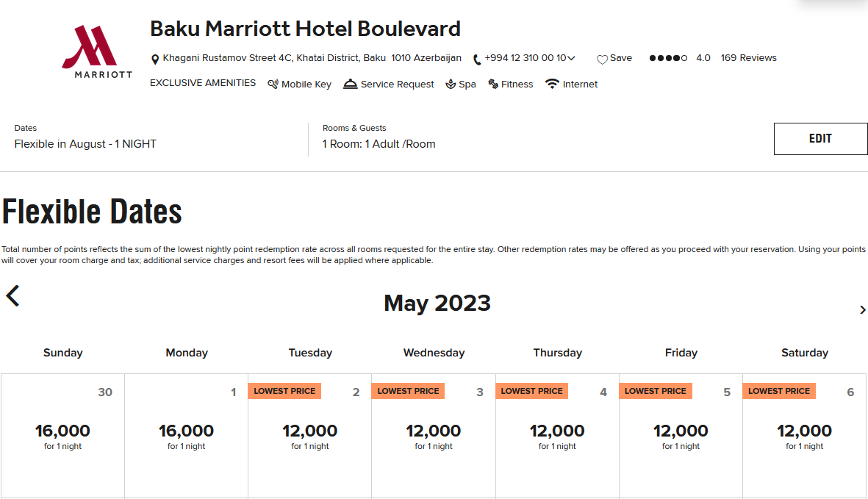The width and height of the screenshot is (868, 499).
Task: Open the 169 Reviews link
Action: 748,57
